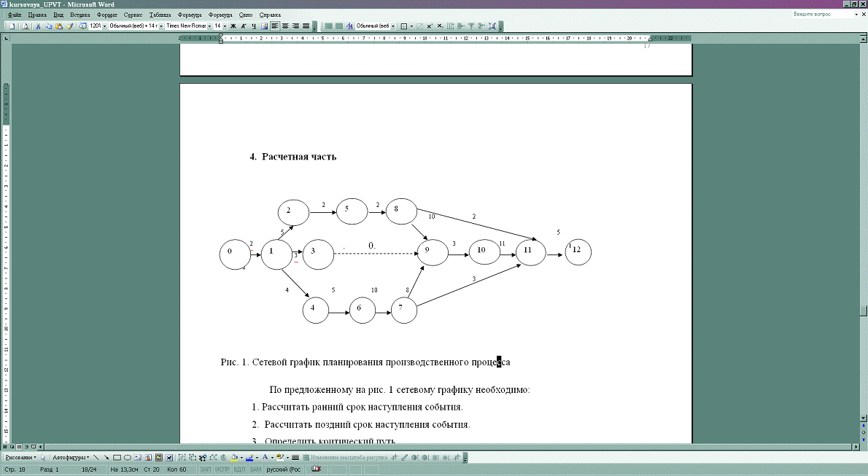This screenshot has height=476, width=868.
Task: Expand the borders dropdown arrow
Action: (411, 26)
